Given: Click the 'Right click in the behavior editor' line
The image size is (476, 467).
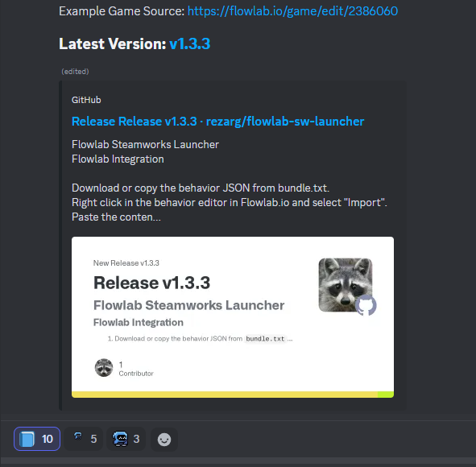Looking at the screenshot, I should [x=230, y=202].
